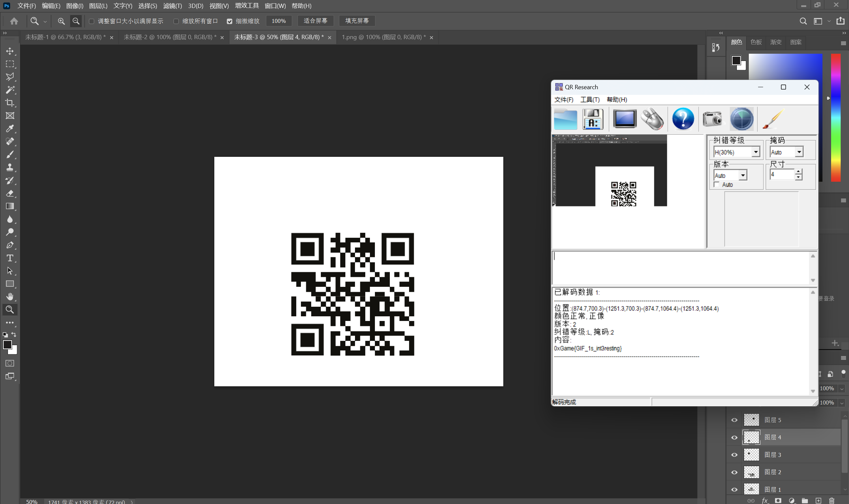Select the Healing Brush tool
The height and width of the screenshot is (504, 849).
pyautogui.click(x=10, y=142)
